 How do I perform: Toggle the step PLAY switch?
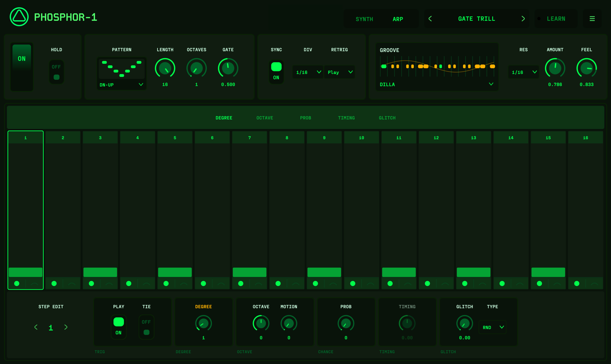click(119, 327)
